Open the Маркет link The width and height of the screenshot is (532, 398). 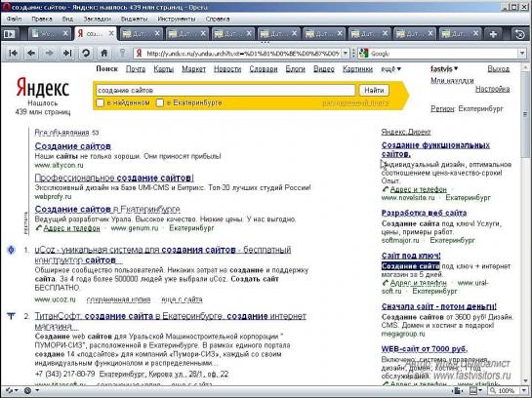(x=193, y=69)
